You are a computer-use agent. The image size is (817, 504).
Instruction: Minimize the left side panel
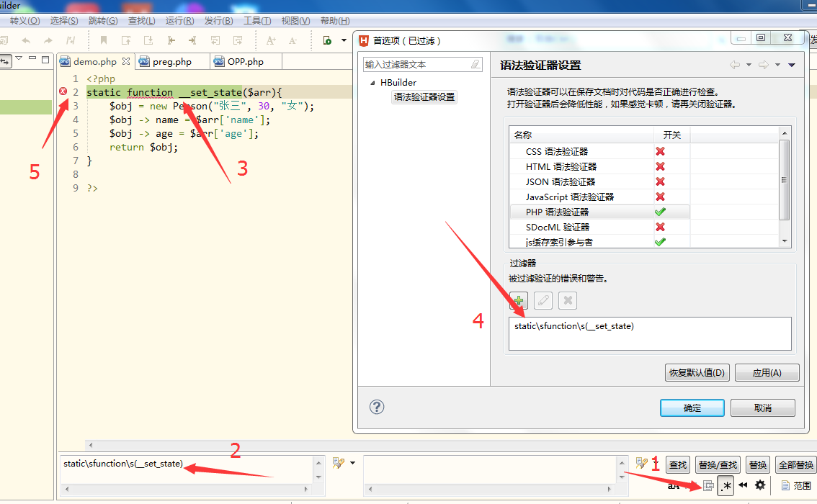tap(32, 58)
